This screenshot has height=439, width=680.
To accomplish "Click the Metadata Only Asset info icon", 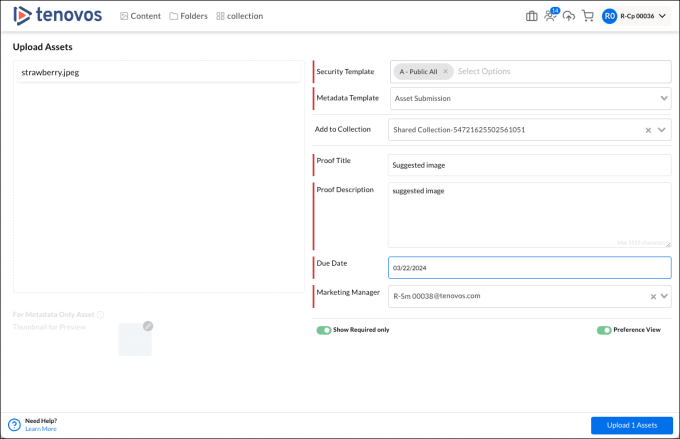I will coord(100,315).
